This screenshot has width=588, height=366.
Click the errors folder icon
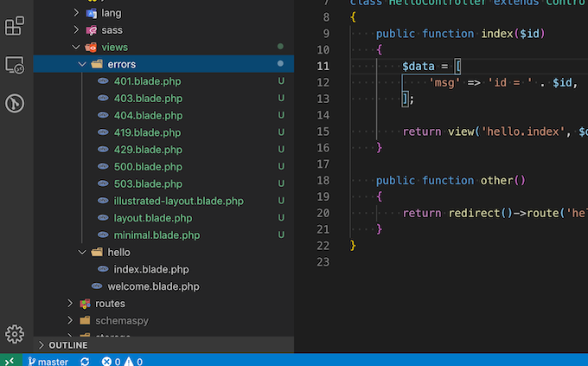(x=97, y=64)
